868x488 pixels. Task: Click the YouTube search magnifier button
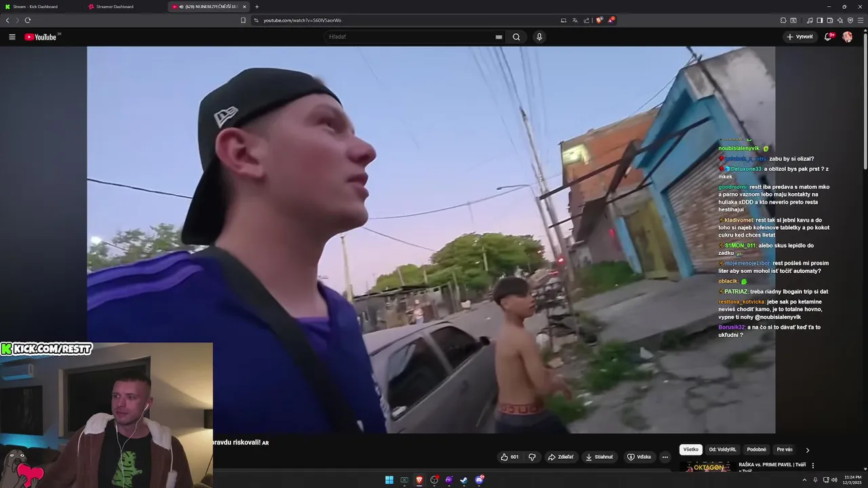tap(516, 37)
